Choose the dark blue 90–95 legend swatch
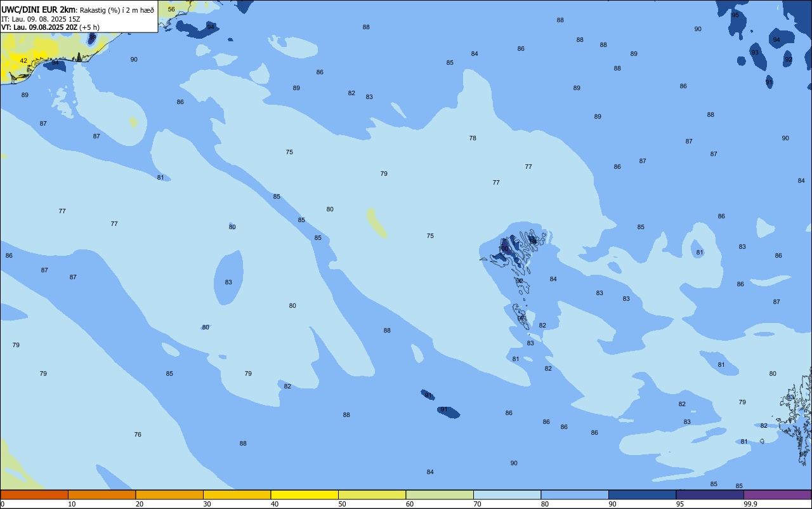 642,494
